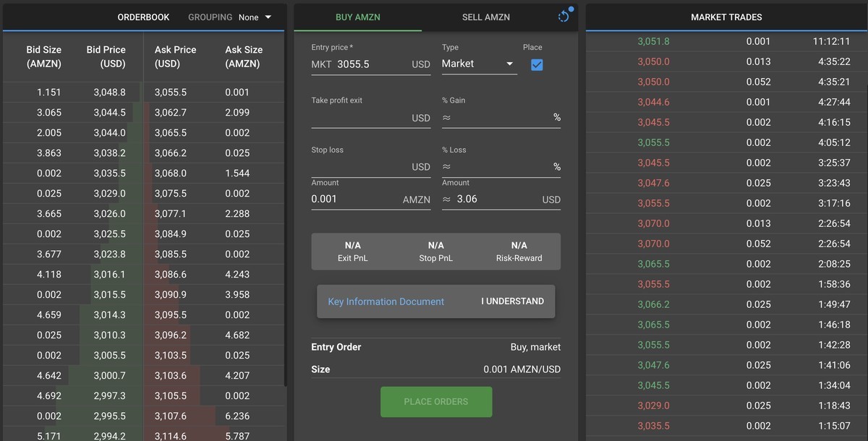Screen dimensions: 868x441
Task: Click the Buy, market entry order value
Action: [535, 347]
